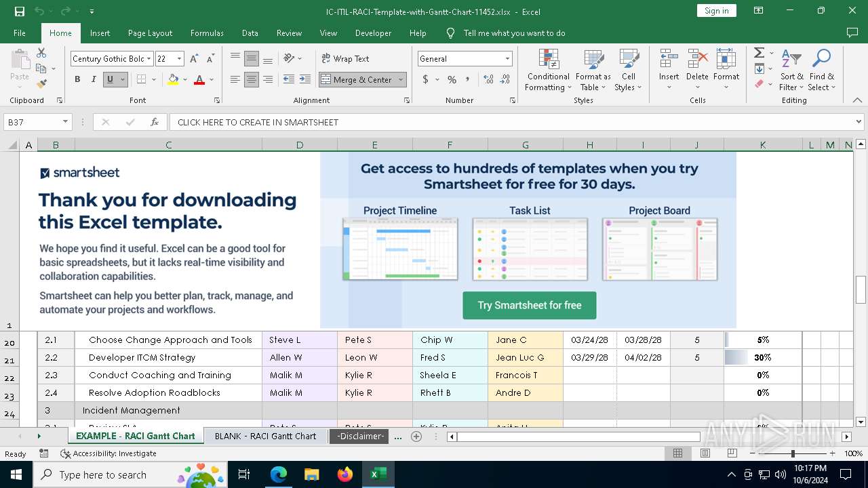Switch to the Page Layout ribbon tab
The image size is (868, 488).
pyautogui.click(x=150, y=33)
